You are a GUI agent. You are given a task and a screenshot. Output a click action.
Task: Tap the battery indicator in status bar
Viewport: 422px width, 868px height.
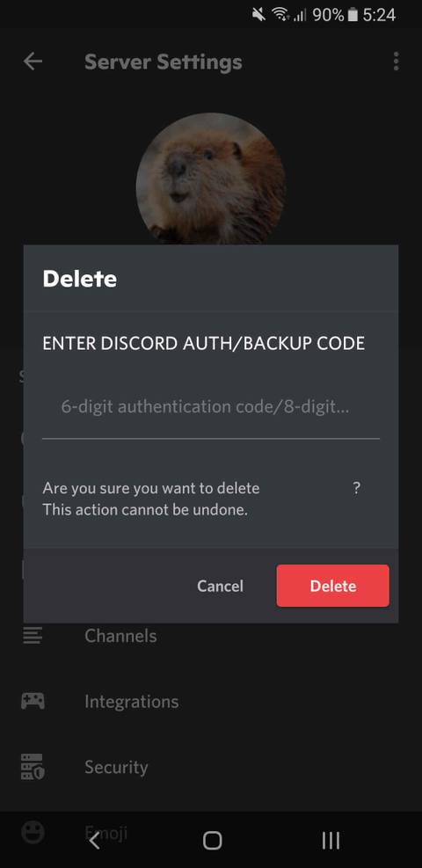pos(353,15)
